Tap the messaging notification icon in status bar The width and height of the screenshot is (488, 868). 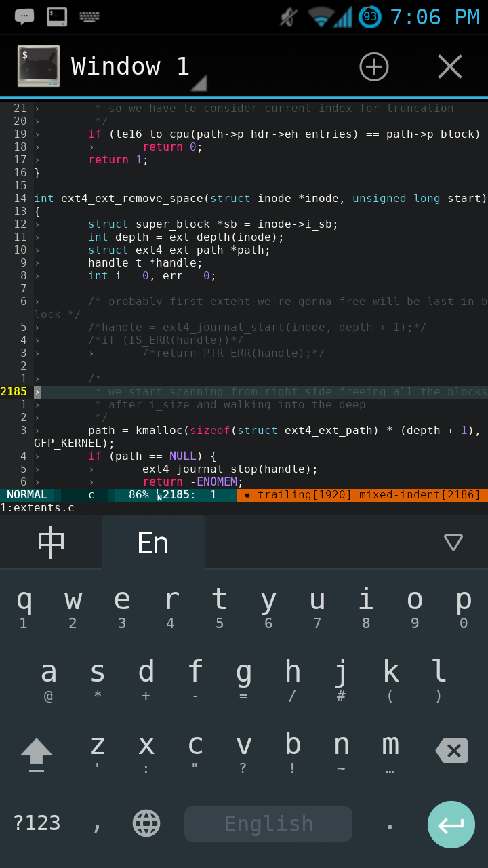click(24, 17)
